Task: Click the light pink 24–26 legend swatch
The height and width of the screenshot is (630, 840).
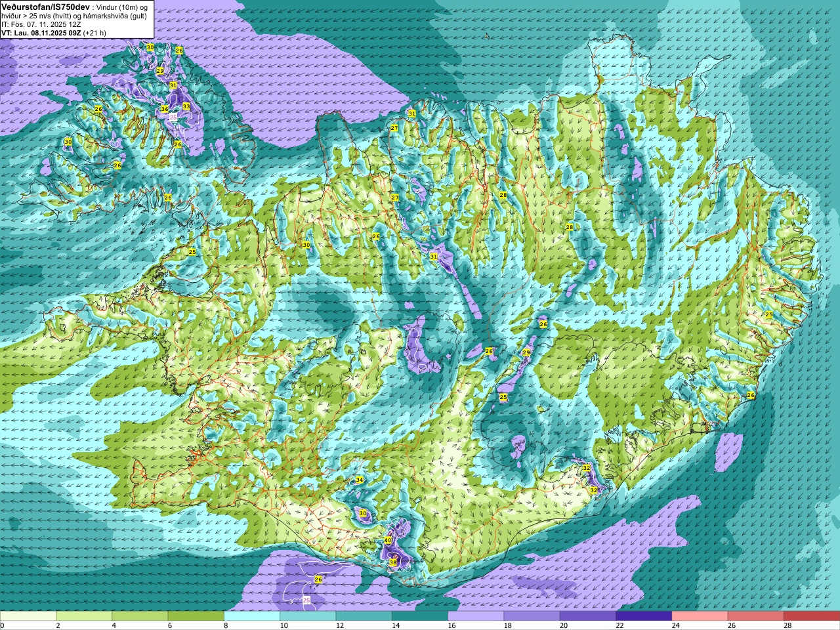Action: (x=700, y=616)
